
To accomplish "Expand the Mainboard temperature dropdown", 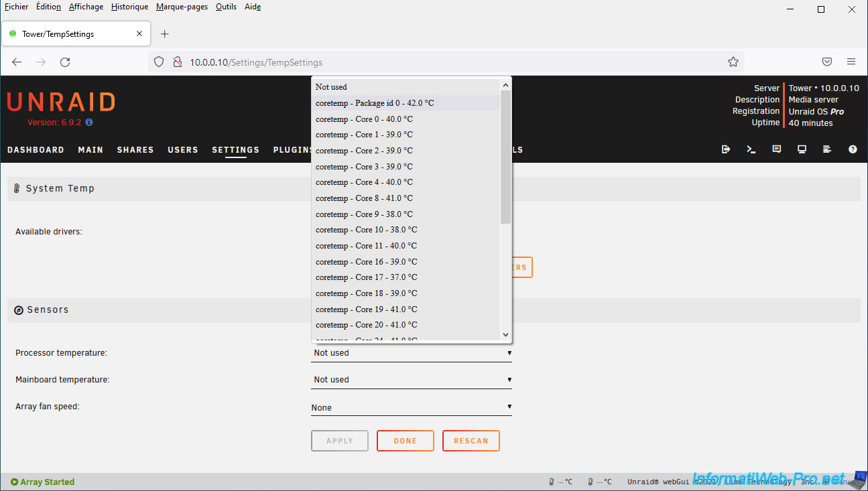I will coord(411,380).
